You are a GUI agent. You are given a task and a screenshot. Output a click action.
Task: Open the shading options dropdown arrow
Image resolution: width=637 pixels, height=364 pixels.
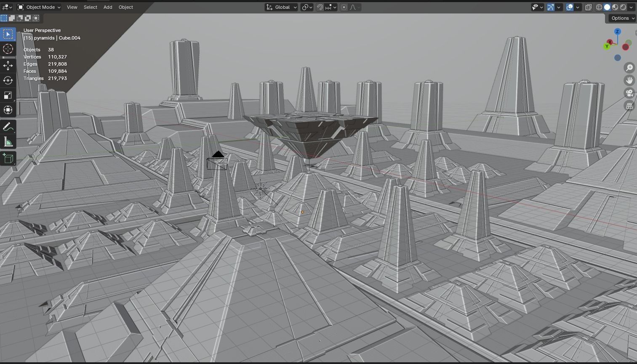631,7
